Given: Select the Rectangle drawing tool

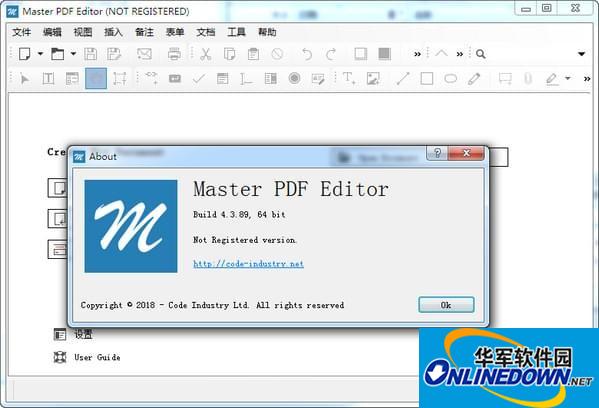Looking at the screenshot, I should pos(426,79).
